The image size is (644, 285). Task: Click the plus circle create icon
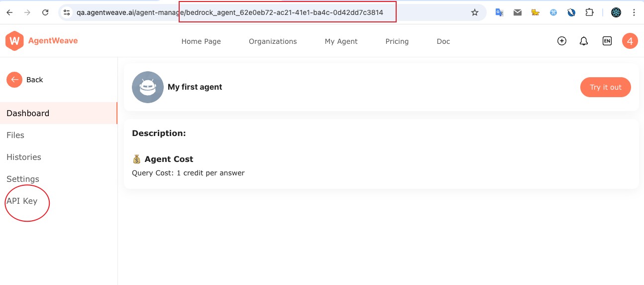point(562,41)
